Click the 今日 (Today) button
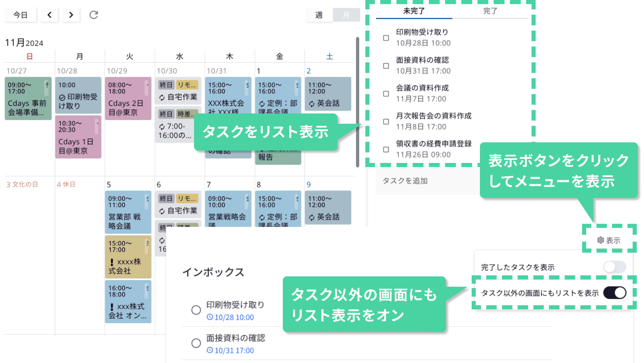This screenshot has height=363, width=644. coord(20,15)
